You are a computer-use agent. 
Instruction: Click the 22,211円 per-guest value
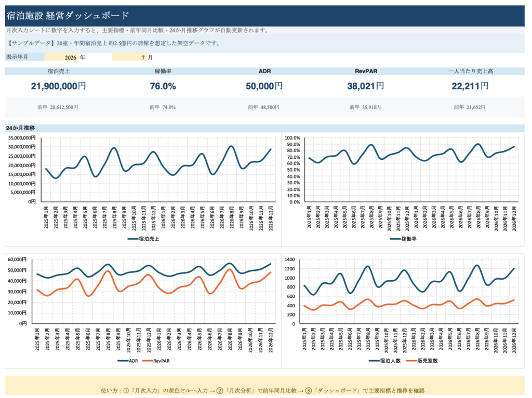(x=470, y=86)
